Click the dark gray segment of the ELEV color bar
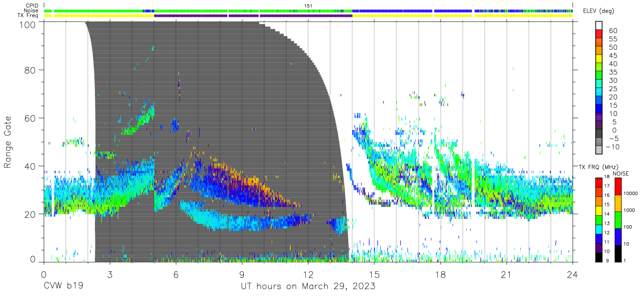Screen dimensions: 644x297 (x=599, y=134)
